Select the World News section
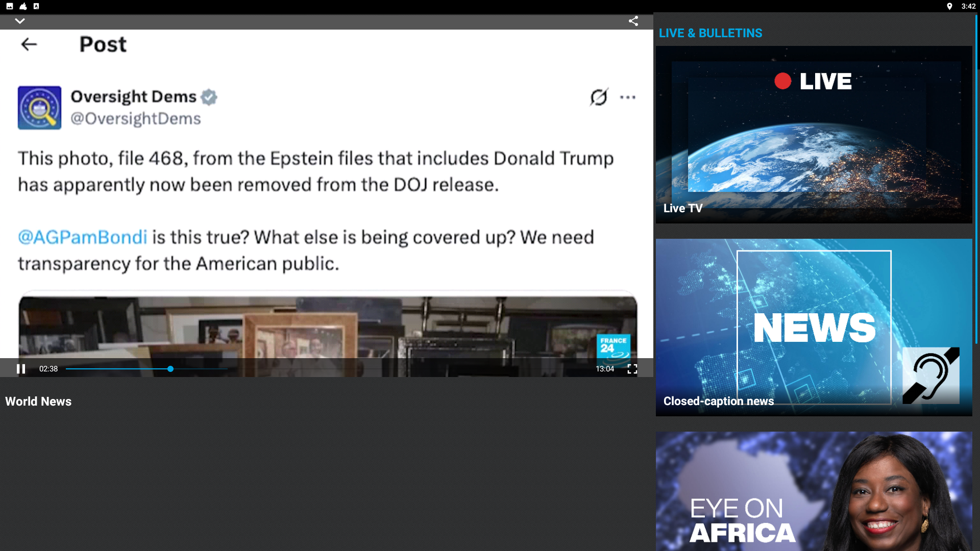980x551 pixels. coord(38,402)
